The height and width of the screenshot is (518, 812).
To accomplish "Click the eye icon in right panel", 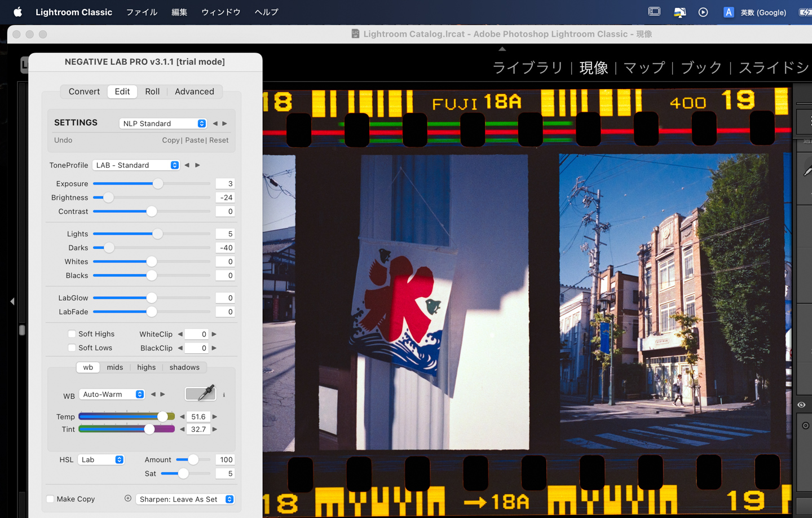I will click(801, 405).
